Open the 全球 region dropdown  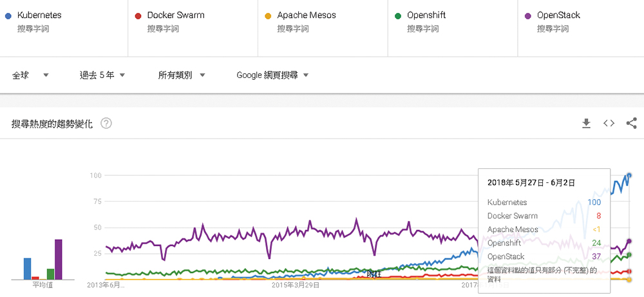pyautogui.click(x=30, y=75)
